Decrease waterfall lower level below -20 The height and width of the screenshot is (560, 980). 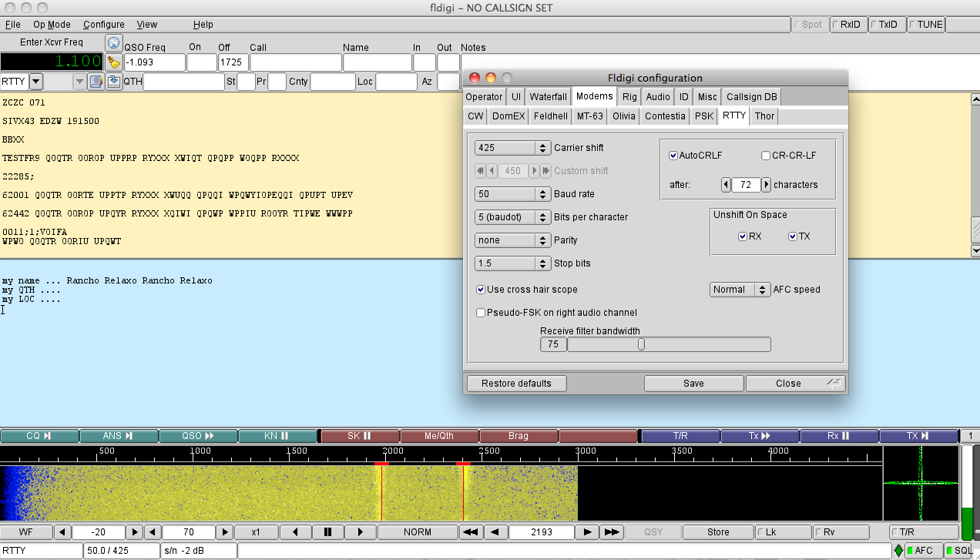click(x=62, y=532)
